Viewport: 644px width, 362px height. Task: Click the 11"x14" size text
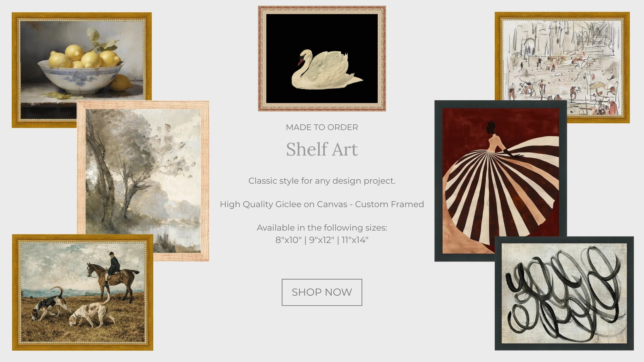pyautogui.click(x=355, y=240)
